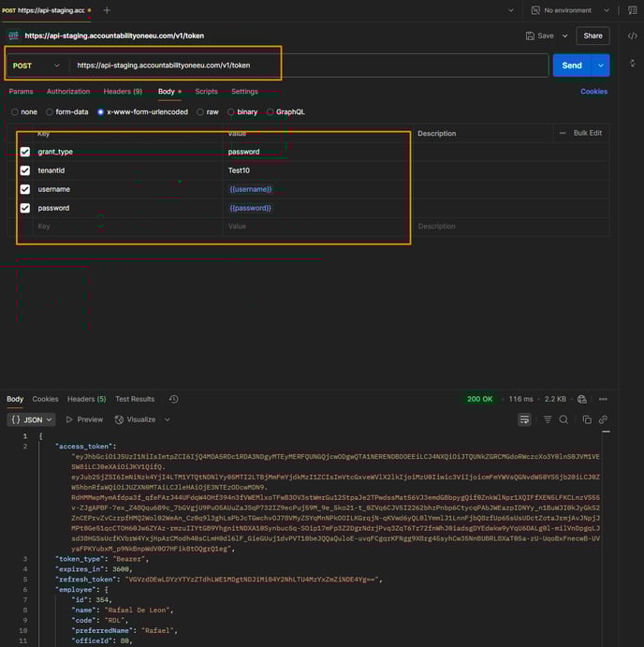Click the link icon in response toolbar
Viewport: 644px width, 647px height.
click(x=603, y=419)
